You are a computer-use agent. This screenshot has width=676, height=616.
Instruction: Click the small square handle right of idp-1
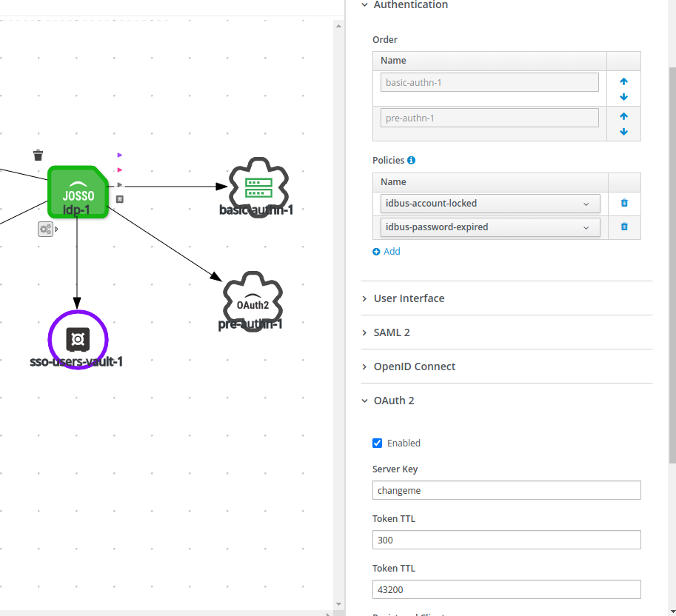120,199
